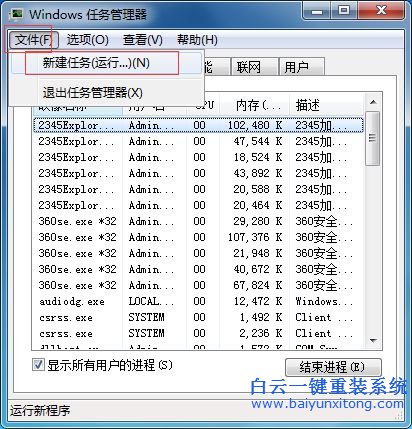The width and height of the screenshot is (412, 429).
Task: Sort by the 内存 column header
Action: tap(255, 105)
